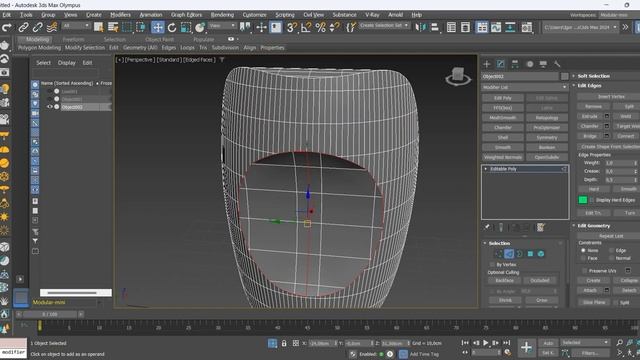Enable Preserve UVs checkbox
Viewport: 640px width, 360px height.
pyautogui.click(x=584, y=271)
